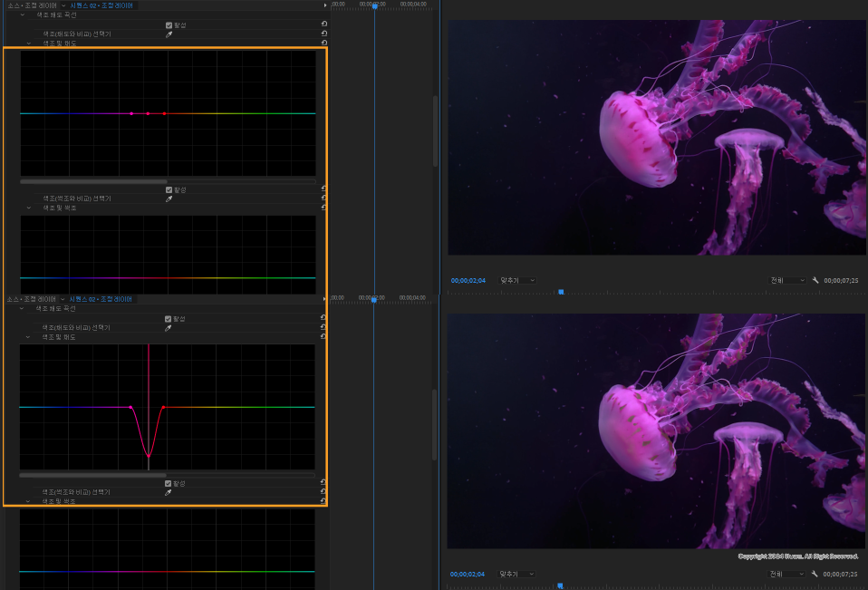Open source clip chevron menu in upper panel
Viewport: 868px width, 590px height.
point(63,5)
